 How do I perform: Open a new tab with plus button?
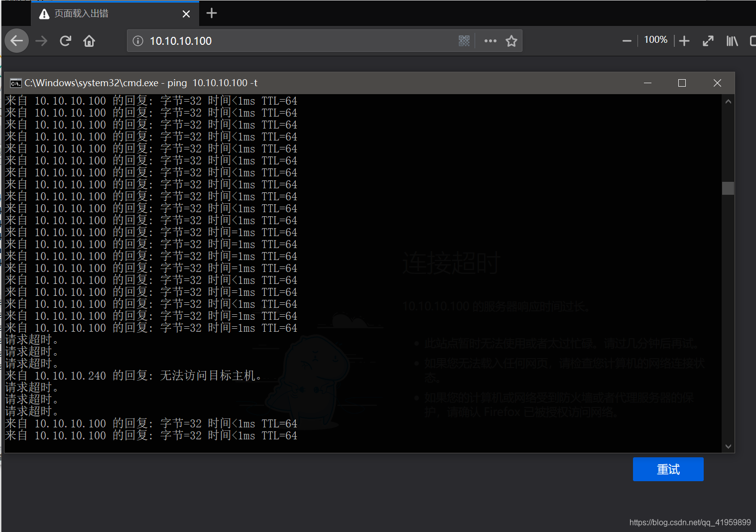tap(212, 13)
